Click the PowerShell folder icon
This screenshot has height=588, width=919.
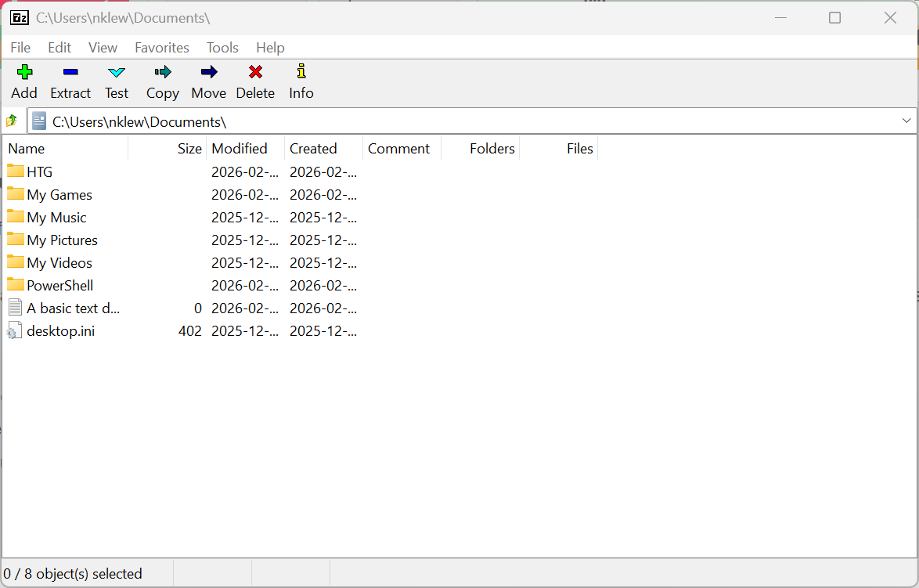pyautogui.click(x=15, y=285)
